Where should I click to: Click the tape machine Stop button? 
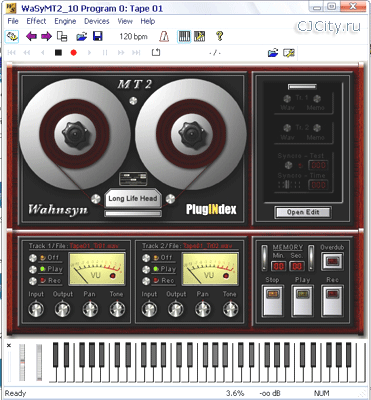(x=273, y=301)
